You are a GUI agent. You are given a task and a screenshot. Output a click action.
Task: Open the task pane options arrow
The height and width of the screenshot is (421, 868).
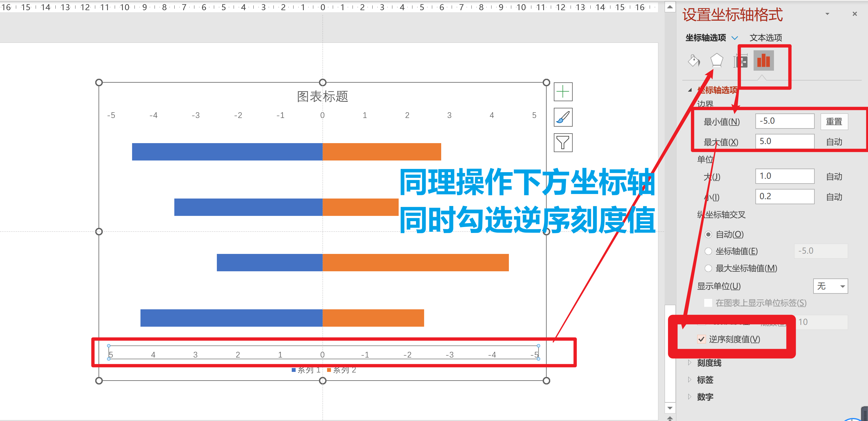827,14
